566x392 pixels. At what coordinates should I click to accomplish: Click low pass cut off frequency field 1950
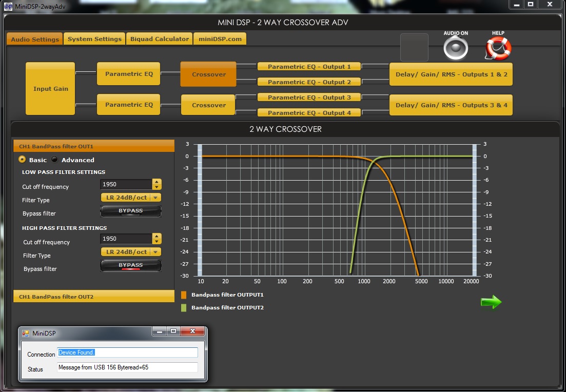(x=126, y=184)
